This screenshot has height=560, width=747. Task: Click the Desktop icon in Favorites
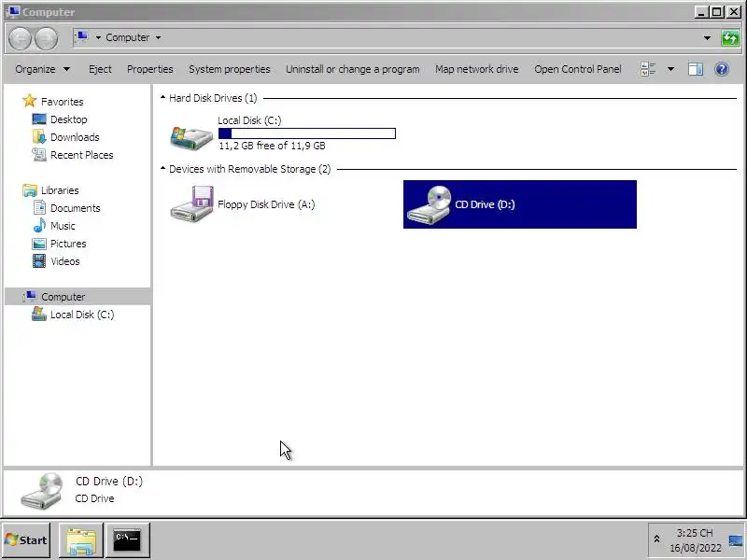click(39, 119)
